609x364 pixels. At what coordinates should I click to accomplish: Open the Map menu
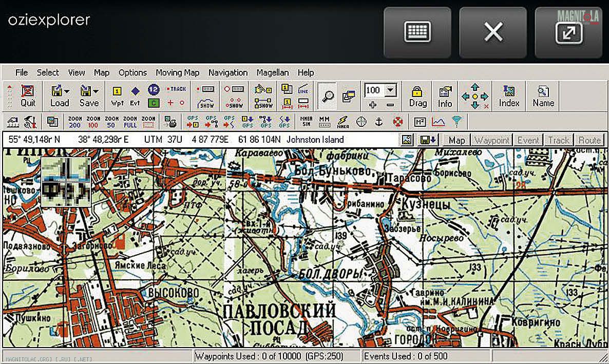pyautogui.click(x=102, y=72)
